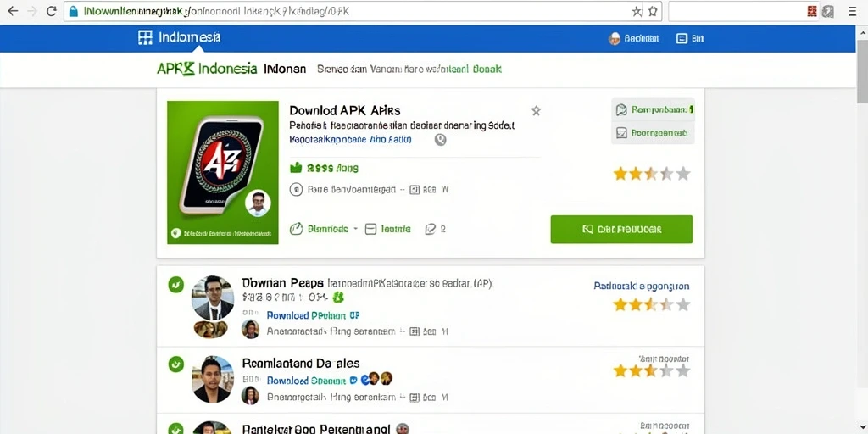Click the Download Pechan CP blue link
The image size is (868, 434).
click(314, 315)
